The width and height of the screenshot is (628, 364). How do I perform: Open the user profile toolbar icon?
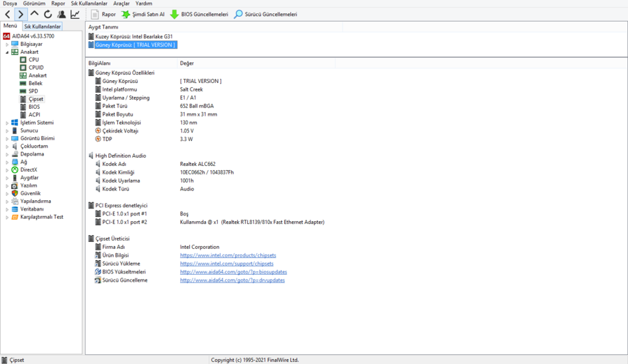pos(61,15)
